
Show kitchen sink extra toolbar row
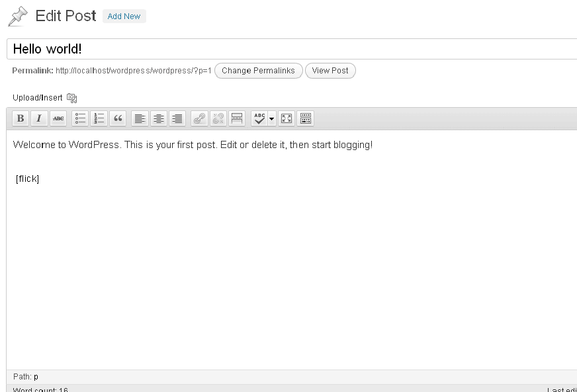coord(306,118)
